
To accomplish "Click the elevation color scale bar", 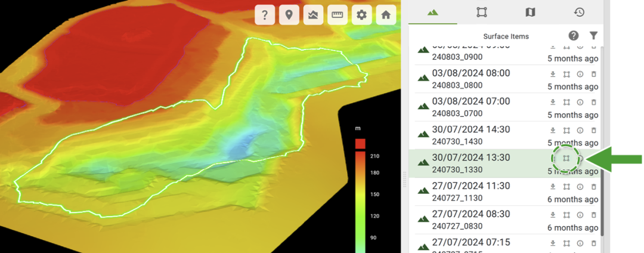I will pos(360,202).
